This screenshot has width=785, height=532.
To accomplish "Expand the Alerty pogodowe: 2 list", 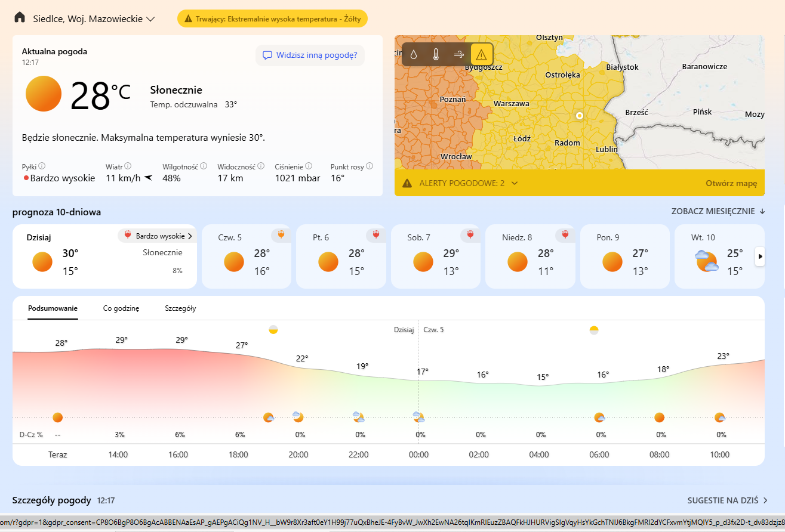I will tap(515, 183).
